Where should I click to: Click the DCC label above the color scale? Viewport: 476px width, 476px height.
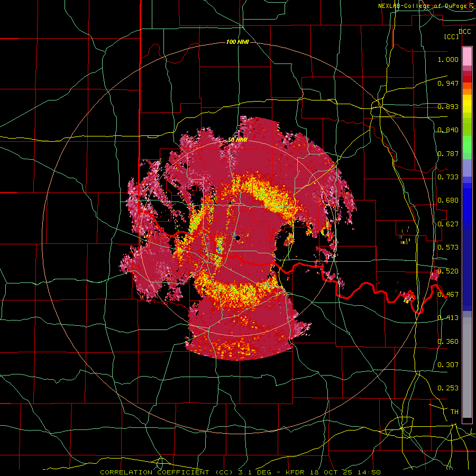coord(464,31)
